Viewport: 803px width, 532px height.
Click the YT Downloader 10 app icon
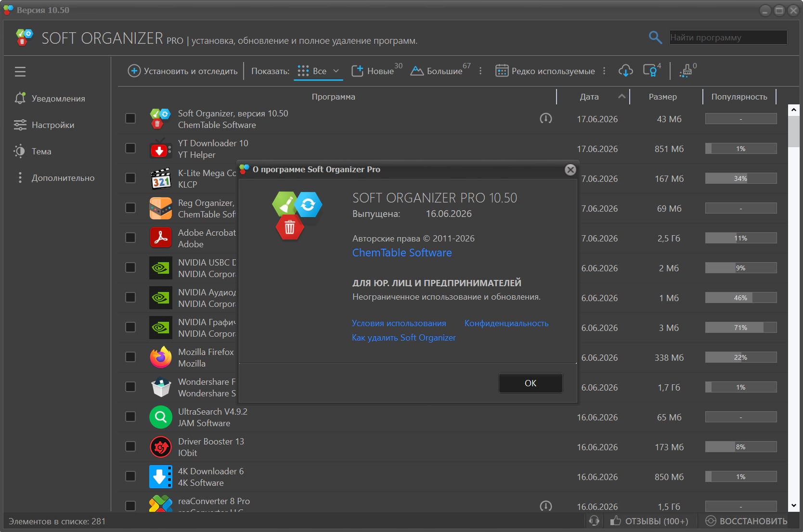pos(160,149)
